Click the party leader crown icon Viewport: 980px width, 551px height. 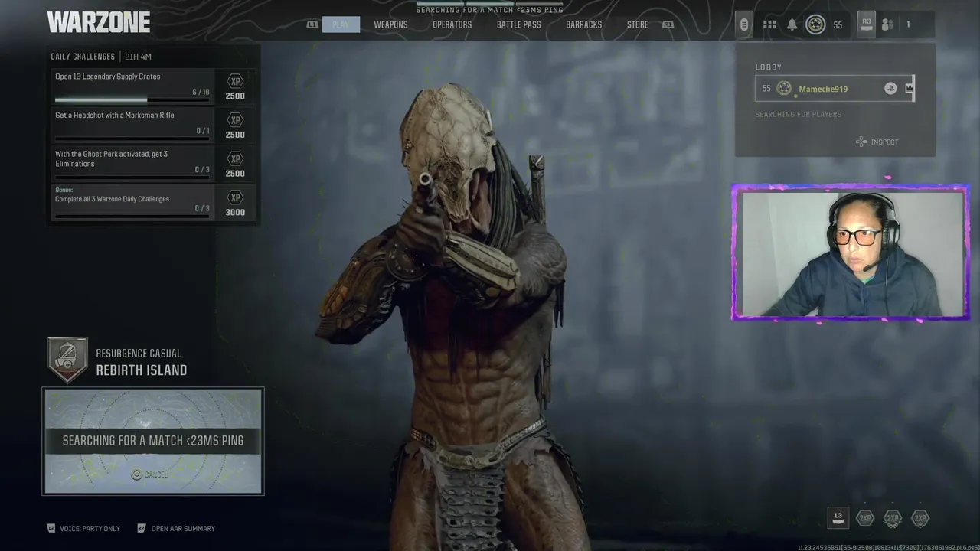[910, 88]
